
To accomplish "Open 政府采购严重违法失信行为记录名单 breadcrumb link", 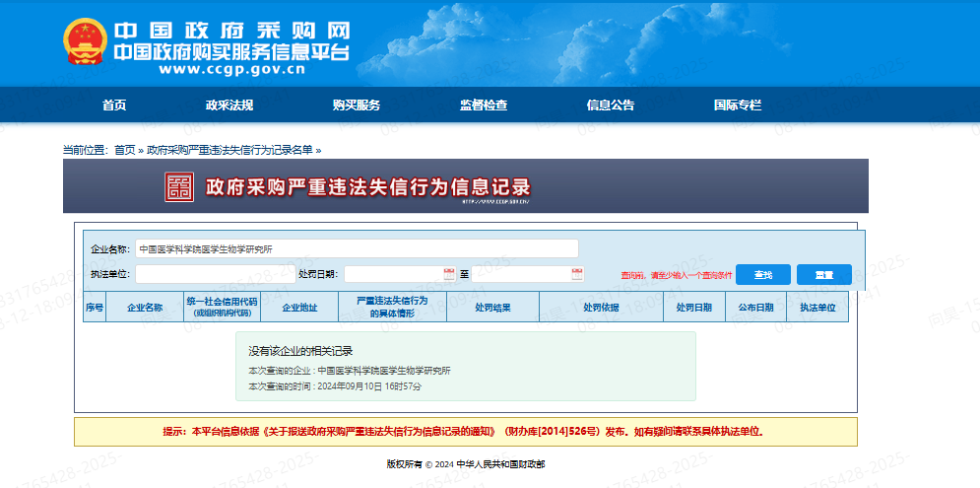I will pos(229,150).
